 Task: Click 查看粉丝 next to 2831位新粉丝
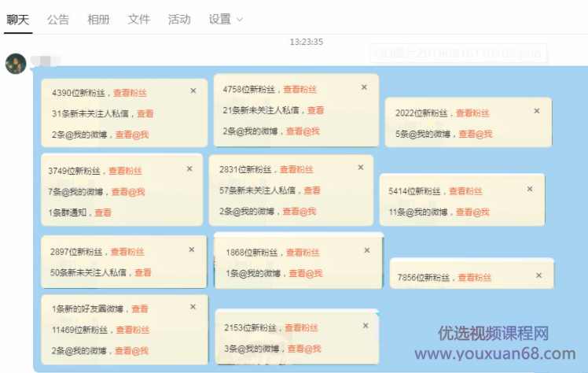click(x=296, y=170)
